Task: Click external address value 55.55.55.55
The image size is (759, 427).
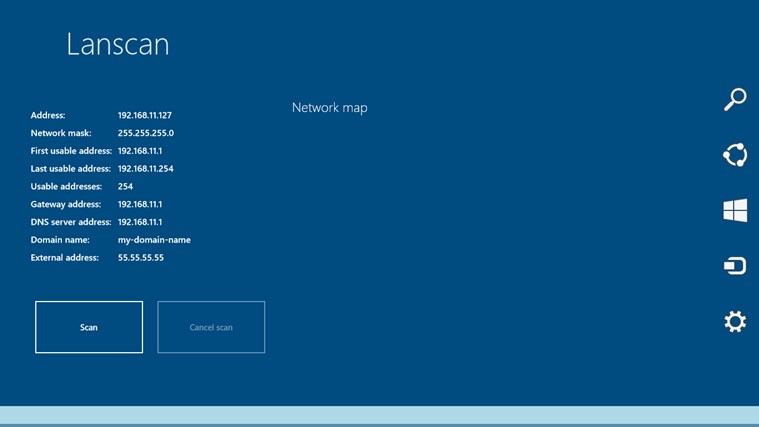Action: pos(141,258)
